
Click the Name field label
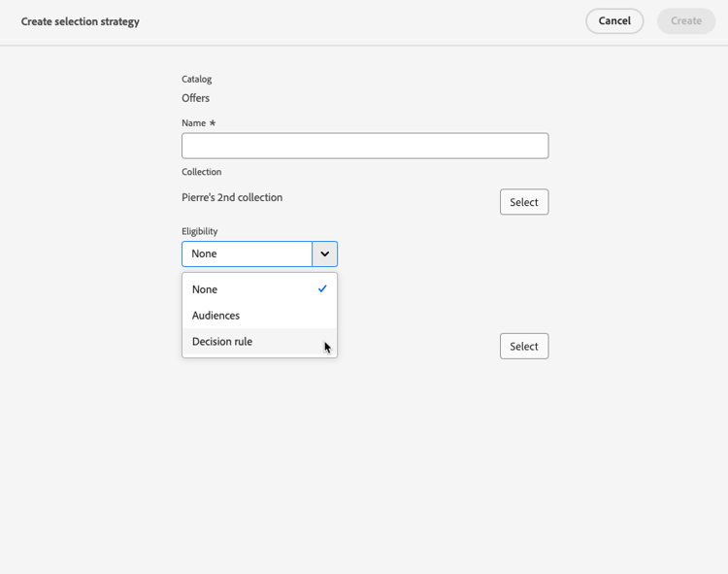(x=193, y=123)
